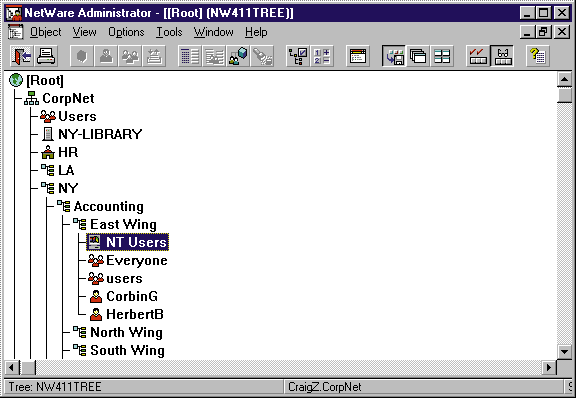Select the NY container
Screen dimensions: 576x398
60,188
